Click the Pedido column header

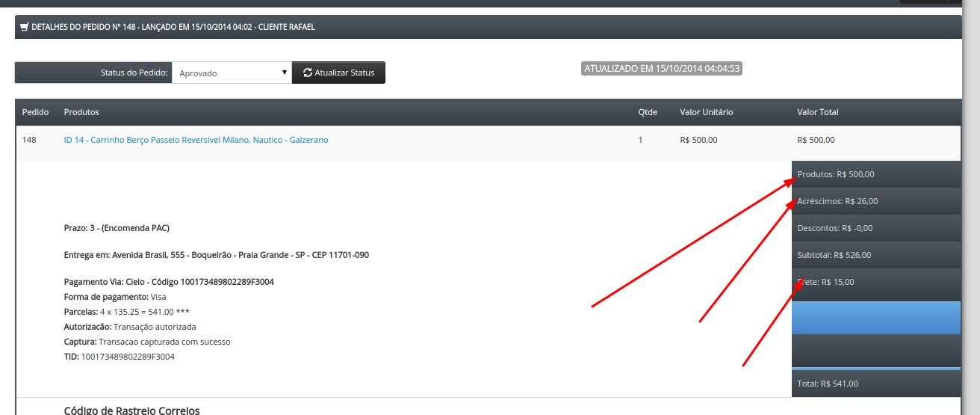[36, 112]
